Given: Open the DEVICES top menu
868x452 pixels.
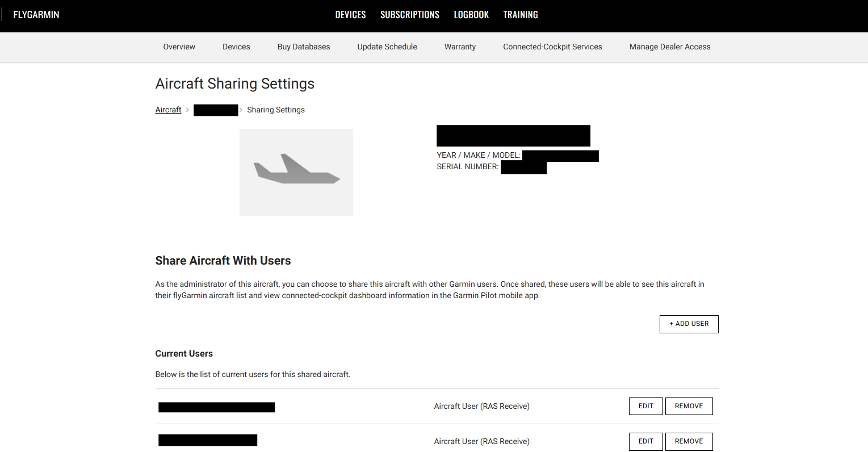Looking at the screenshot, I should click(x=350, y=15).
